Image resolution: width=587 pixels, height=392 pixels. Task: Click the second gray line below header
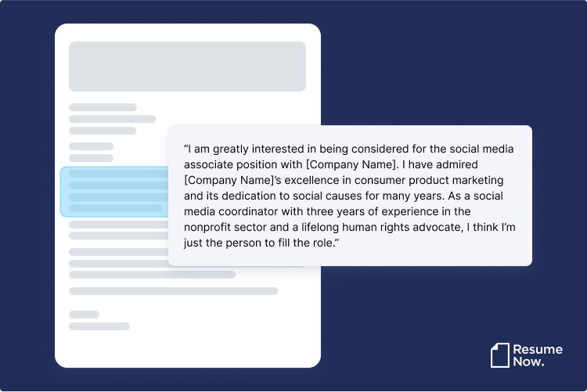click(x=112, y=119)
